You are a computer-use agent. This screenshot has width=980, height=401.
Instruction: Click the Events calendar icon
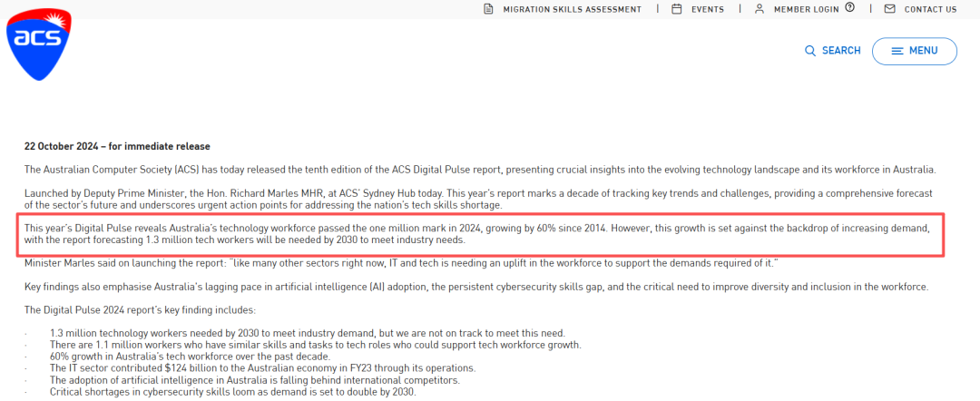[676, 9]
